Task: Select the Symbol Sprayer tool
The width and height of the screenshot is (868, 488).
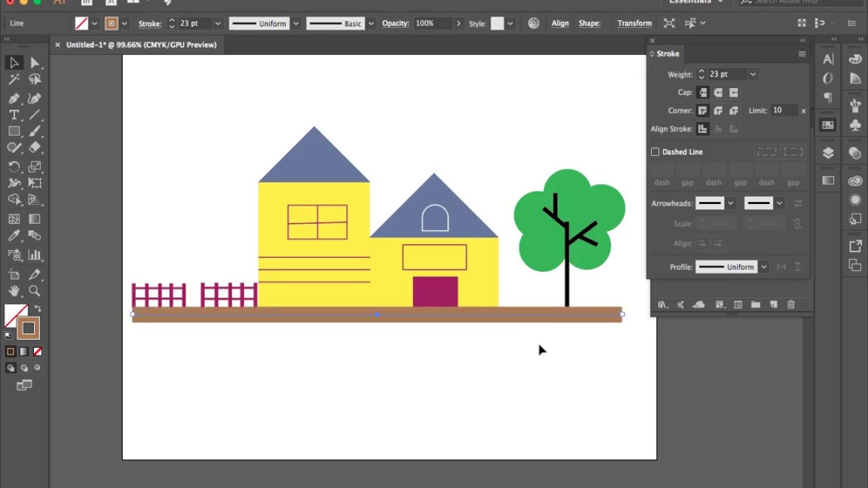Action: pos(14,255)
